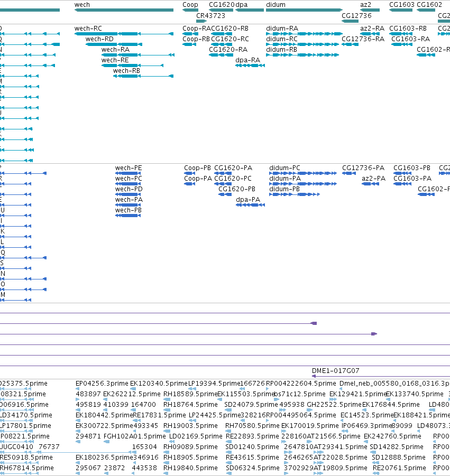
Task: Select the 'LP19394.5prime' EST label
Action: pyautogui.click(x=215, y=384)
